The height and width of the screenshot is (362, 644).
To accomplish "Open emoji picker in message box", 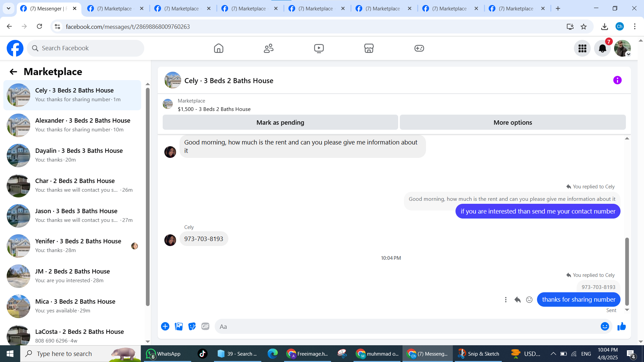I will pos(604,326).
